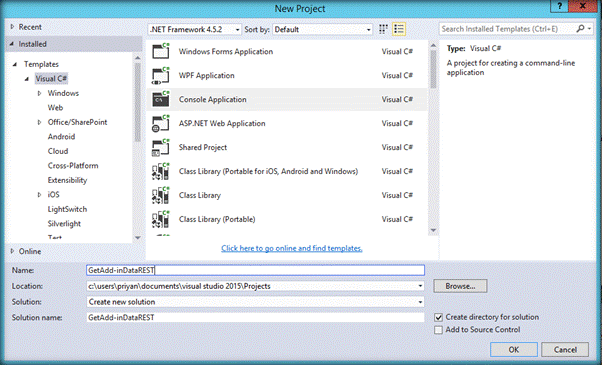Click the Cancel button
The height and width of the screenshot is (365, 602).
pos(565,350)
